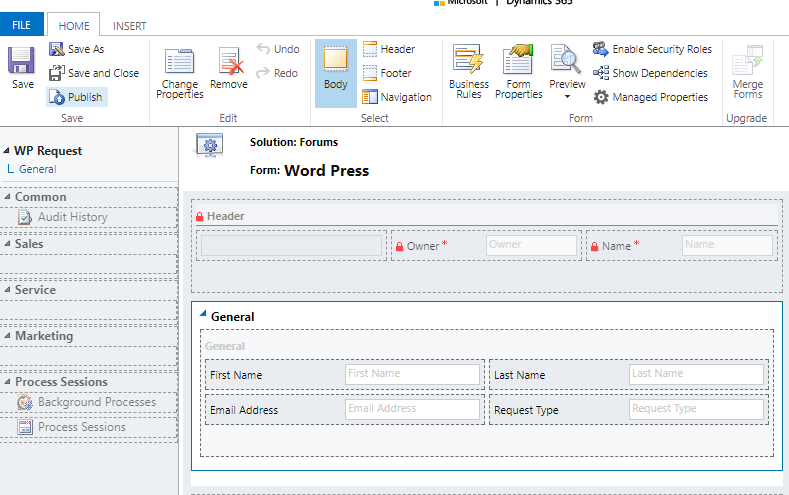This screenshot has height=495, width=789.
Task: Collapse the Common navigation group
Action: [7, 197]
